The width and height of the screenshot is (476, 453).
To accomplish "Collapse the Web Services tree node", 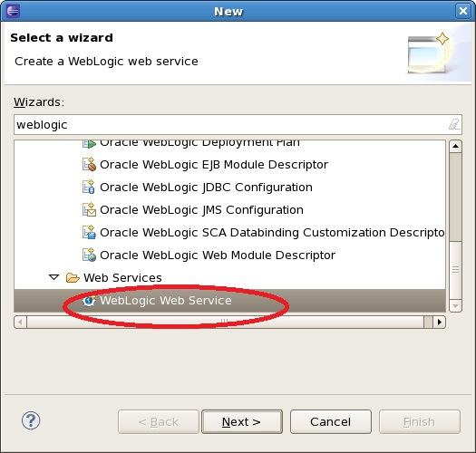I will pos(54,277).
